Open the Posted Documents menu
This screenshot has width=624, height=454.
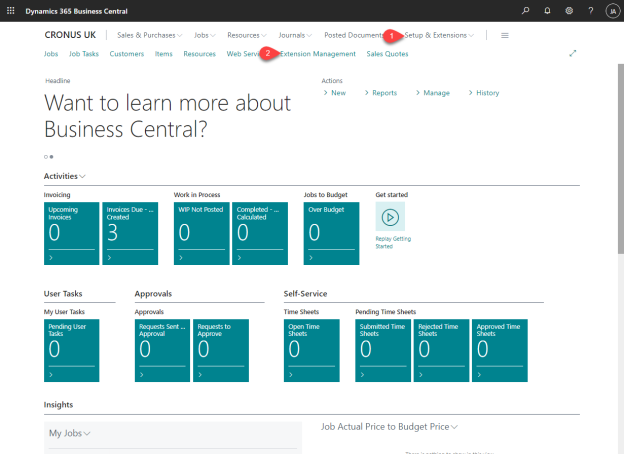point(354,35)
